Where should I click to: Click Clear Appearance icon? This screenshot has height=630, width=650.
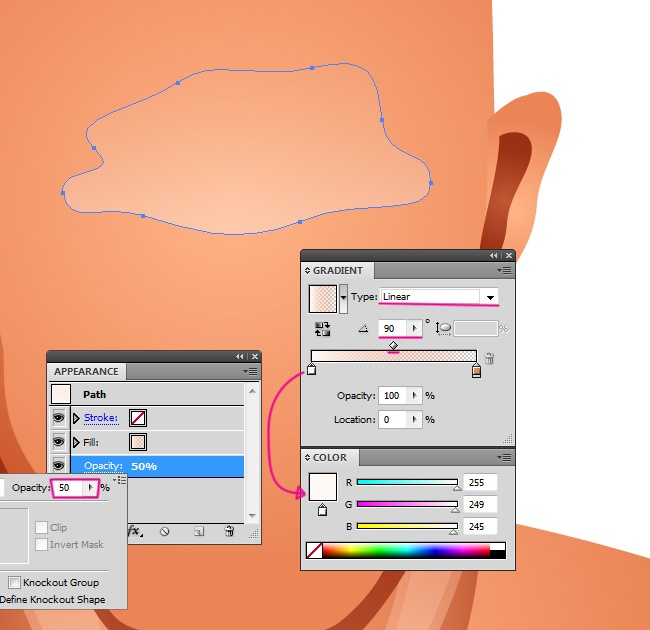pyautogui.click(x=164, y=532)
